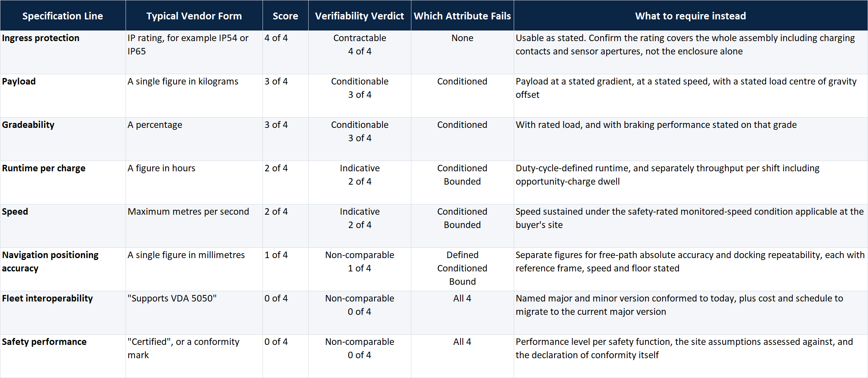
Task: Select the "Supports VDA 5050" cell
Action: pyautogui.click(x=194, y=313)
